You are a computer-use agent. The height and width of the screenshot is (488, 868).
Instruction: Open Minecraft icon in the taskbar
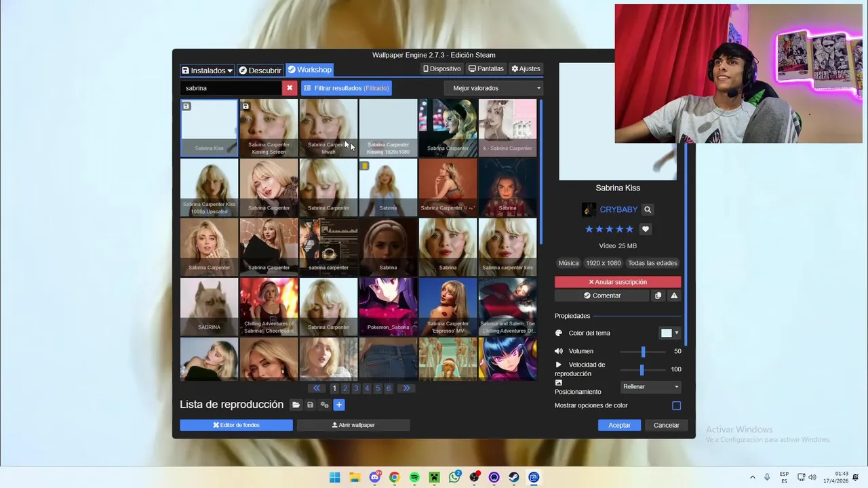435,477
